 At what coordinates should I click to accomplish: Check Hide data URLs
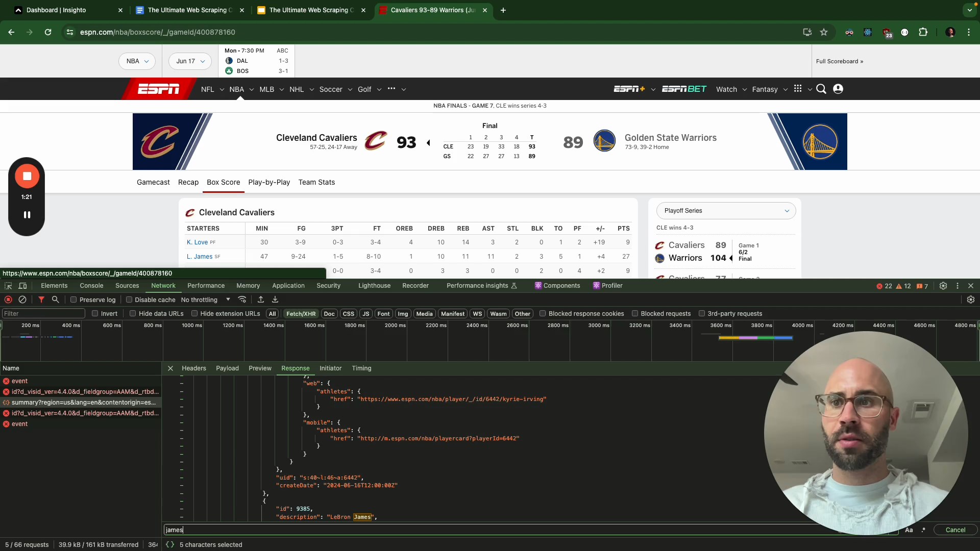click(x=133, y=314)
